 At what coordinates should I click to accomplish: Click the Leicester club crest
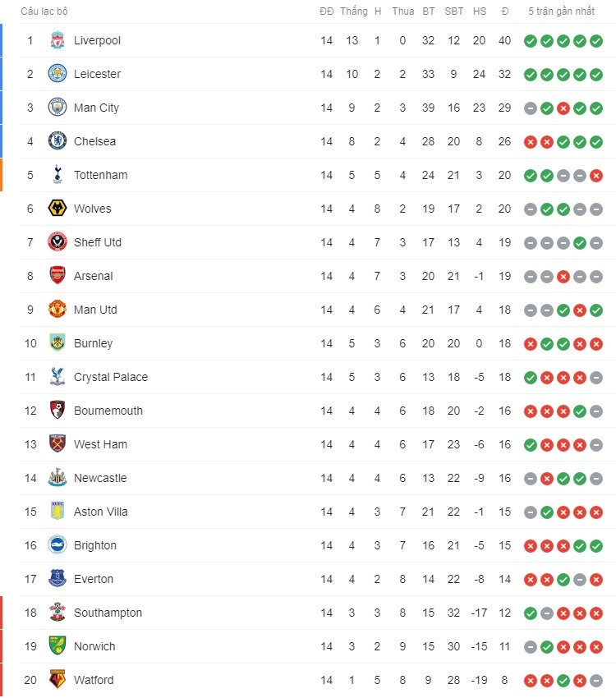click(57, 73)
